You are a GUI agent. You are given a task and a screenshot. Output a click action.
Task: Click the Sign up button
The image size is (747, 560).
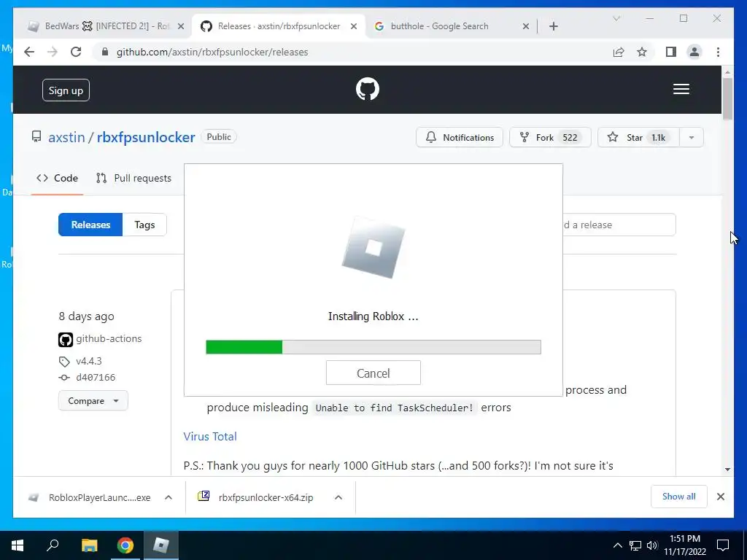(x=66, y=90)
